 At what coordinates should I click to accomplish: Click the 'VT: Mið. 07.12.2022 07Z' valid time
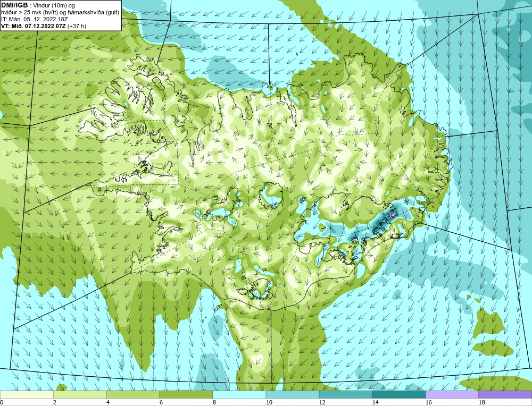(34, 26)
